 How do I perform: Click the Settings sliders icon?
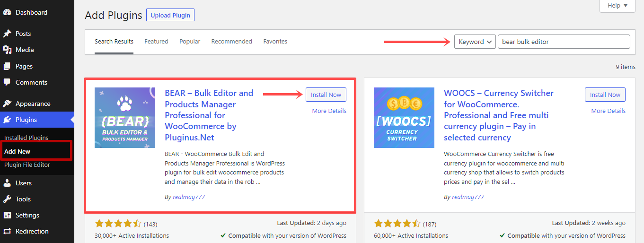point(7,215)
